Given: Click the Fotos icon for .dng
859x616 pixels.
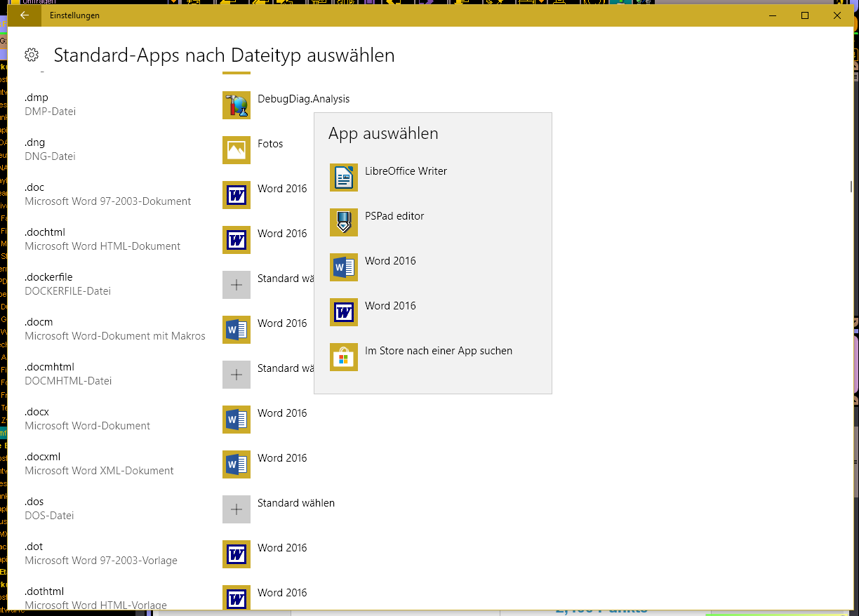Looking at the screenshot, I should click(x=237, y=149).
